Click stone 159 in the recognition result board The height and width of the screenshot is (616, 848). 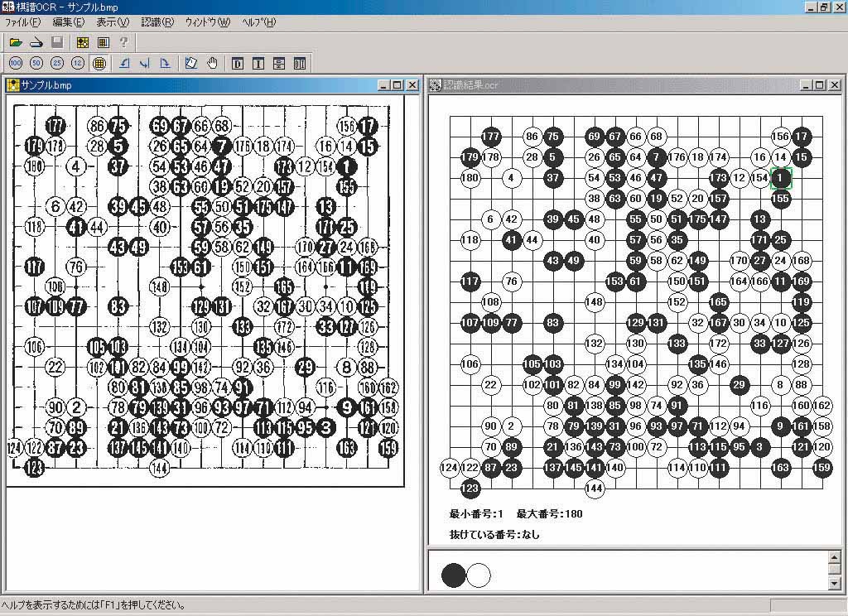[821, 467]
